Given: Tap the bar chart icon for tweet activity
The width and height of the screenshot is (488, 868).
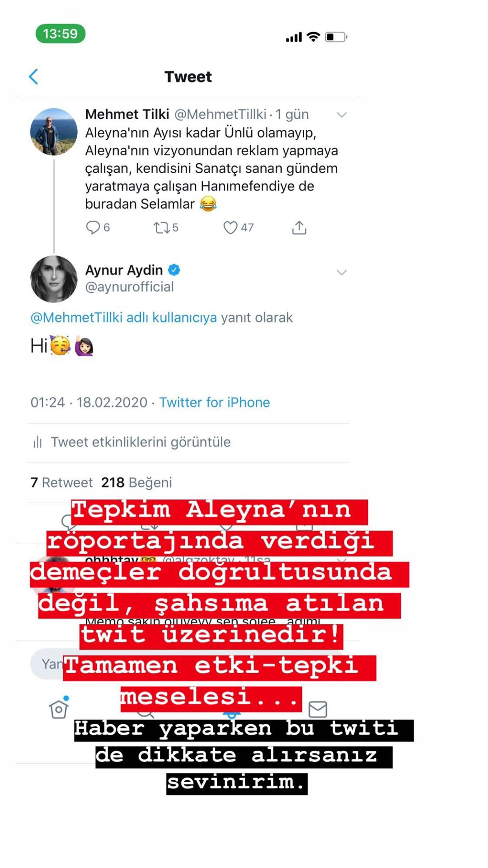Looking at the screenshot, I should click(x=38, y=442).
